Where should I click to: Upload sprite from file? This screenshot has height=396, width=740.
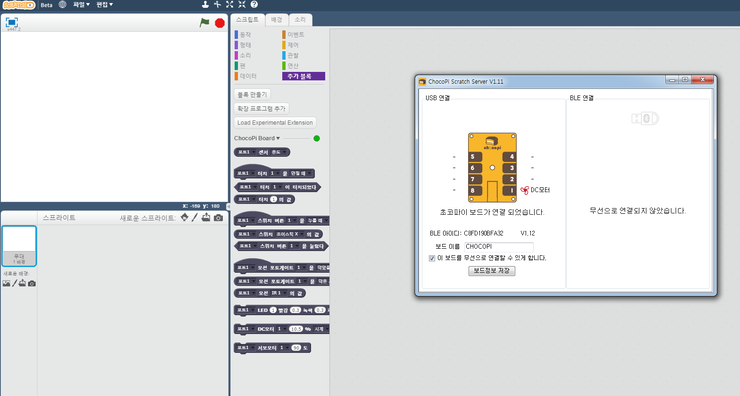tap(206, 217)
